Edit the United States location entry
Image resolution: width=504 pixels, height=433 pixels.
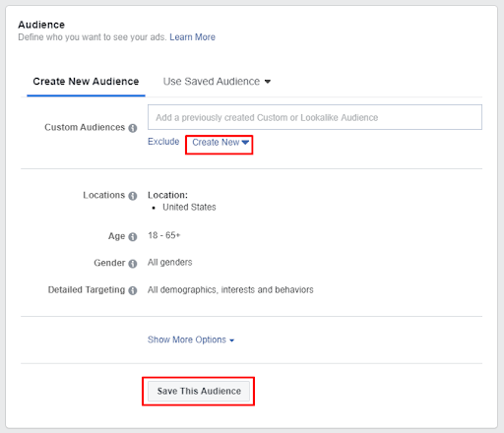[x=189, y=207]
